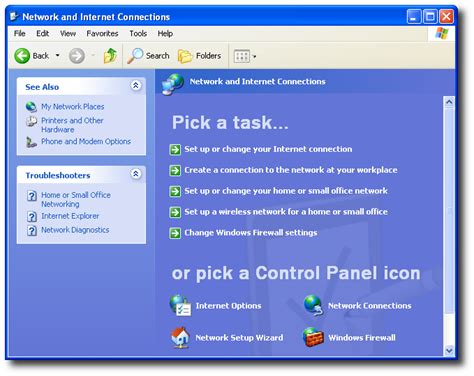Go up one folder level icon
This screenshot has width=474, height=376.
pos(110,56)
